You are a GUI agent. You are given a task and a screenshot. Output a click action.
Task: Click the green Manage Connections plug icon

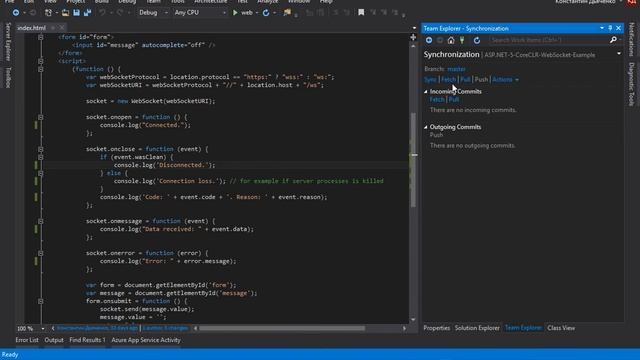tap(462, 40)
